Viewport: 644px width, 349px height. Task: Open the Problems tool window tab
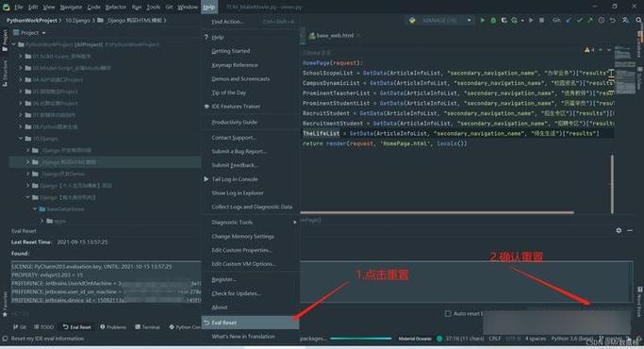click(113, 327)
